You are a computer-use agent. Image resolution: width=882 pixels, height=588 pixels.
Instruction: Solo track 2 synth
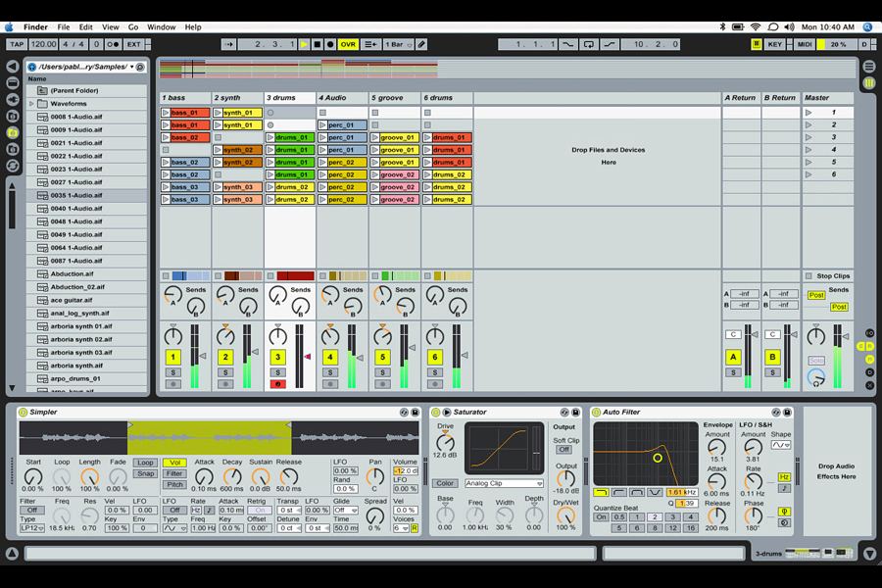pyautogui.click(x=225, y=372)
